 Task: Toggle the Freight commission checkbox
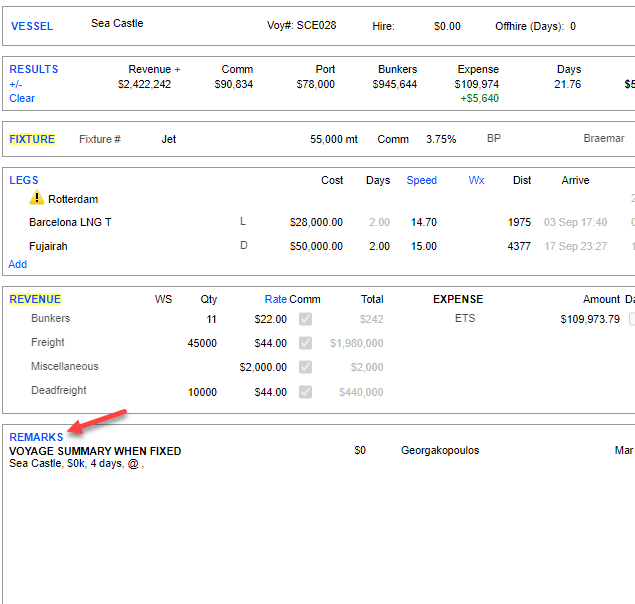306,343
